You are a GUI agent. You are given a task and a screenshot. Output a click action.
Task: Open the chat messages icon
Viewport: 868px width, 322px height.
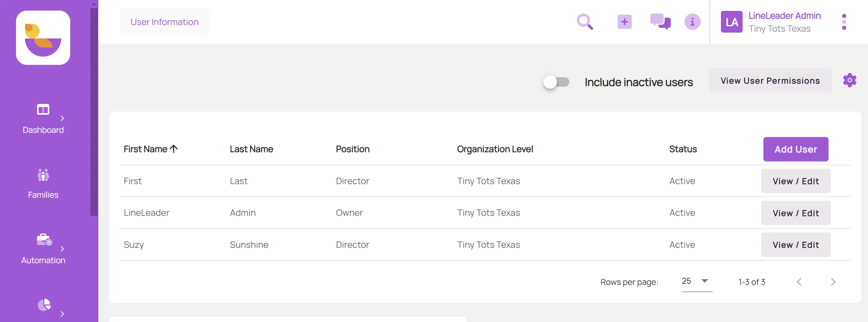[660, 22]
